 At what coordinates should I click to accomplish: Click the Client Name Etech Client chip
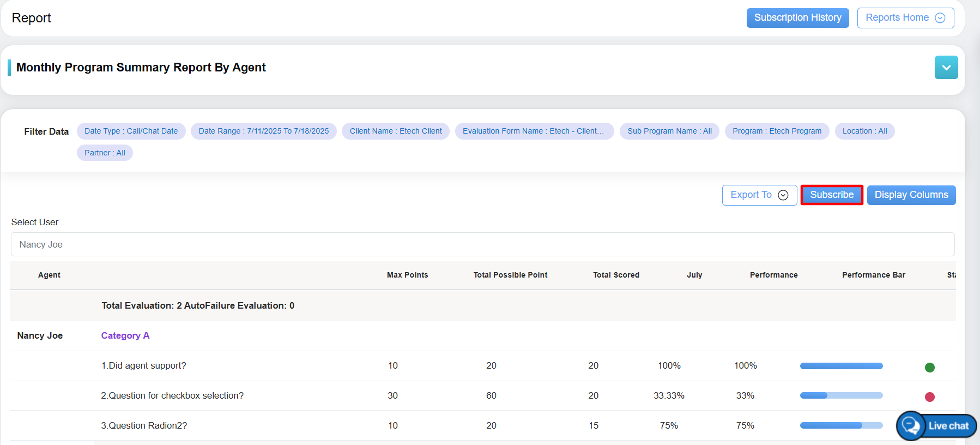coord(396,131)
